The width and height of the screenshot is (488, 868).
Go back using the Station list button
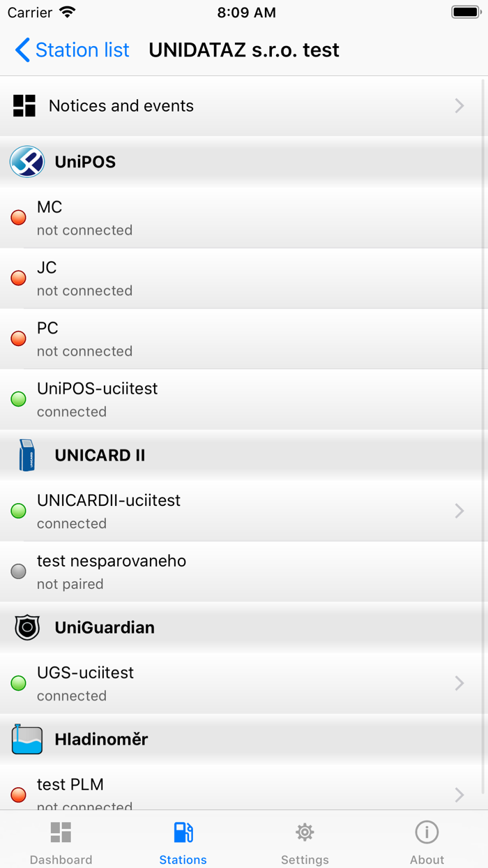click(x=70, y=50)
